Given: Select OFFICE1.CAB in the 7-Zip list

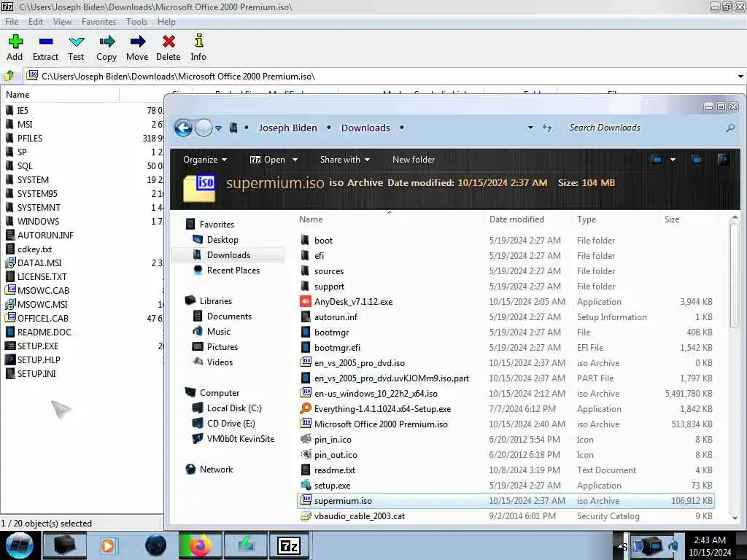Looking at the screenshot, I should coord(43,319).
